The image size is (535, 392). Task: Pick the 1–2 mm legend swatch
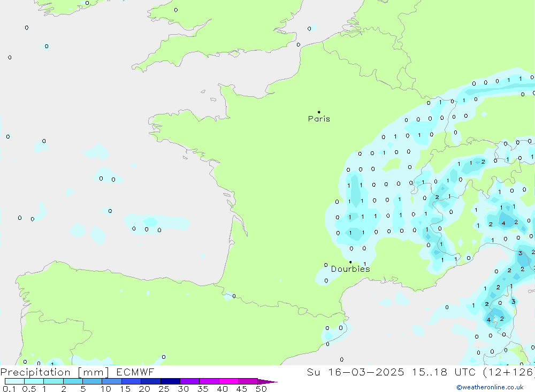click(53, 381)
